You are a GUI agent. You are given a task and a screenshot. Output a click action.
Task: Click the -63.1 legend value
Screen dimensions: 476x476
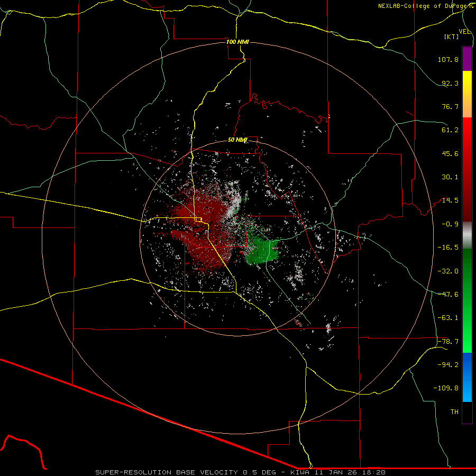448,318
